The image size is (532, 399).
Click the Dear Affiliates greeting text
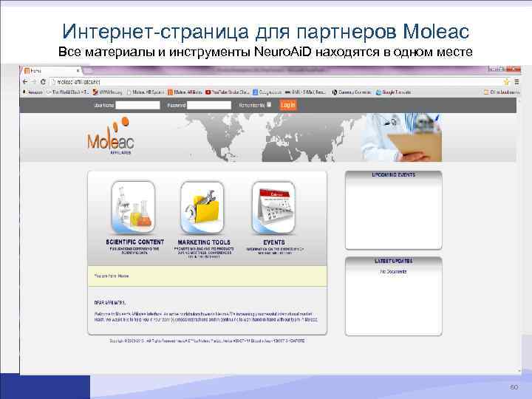click(x=110, y=302)
